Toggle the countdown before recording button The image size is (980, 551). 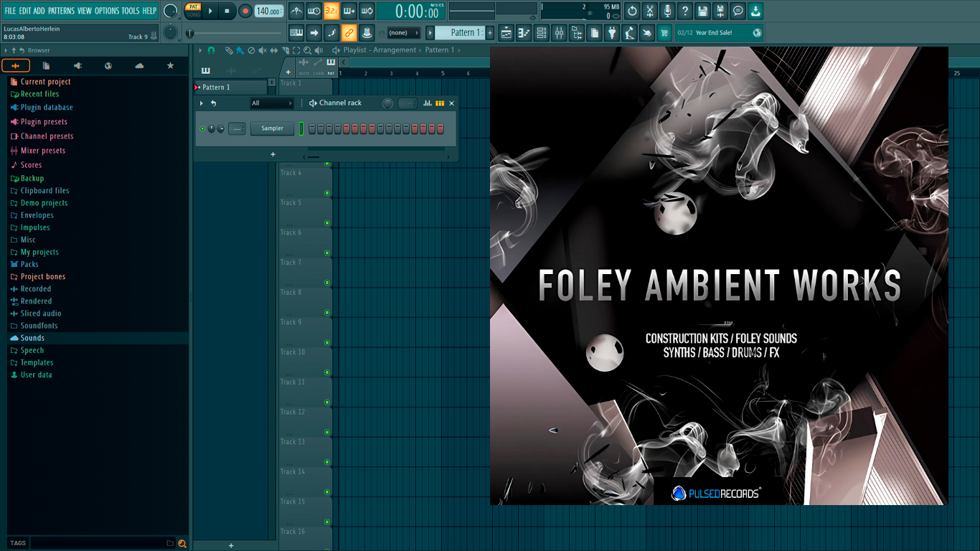(x=331, y=11)
